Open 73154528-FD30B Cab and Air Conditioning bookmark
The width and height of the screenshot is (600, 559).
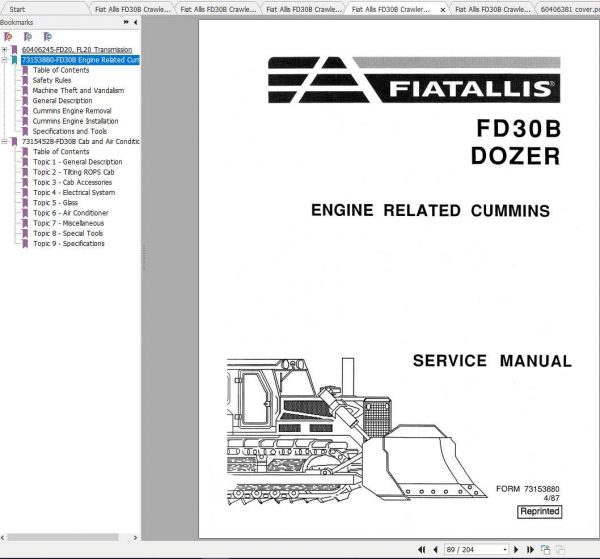point(81,142)
